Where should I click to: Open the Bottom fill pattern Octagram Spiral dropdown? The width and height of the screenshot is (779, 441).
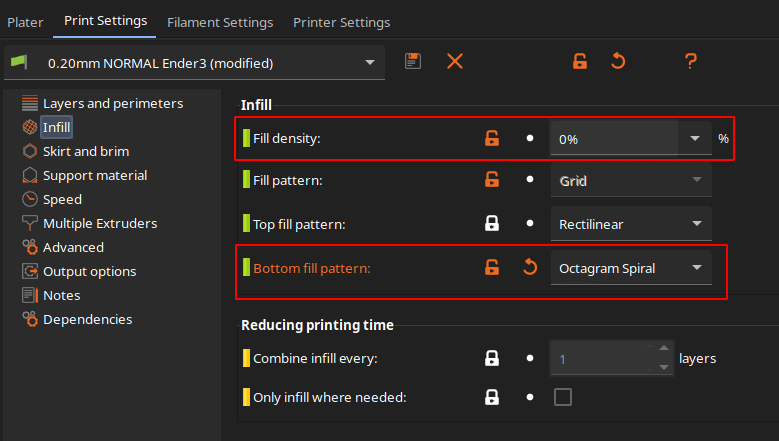695,268
